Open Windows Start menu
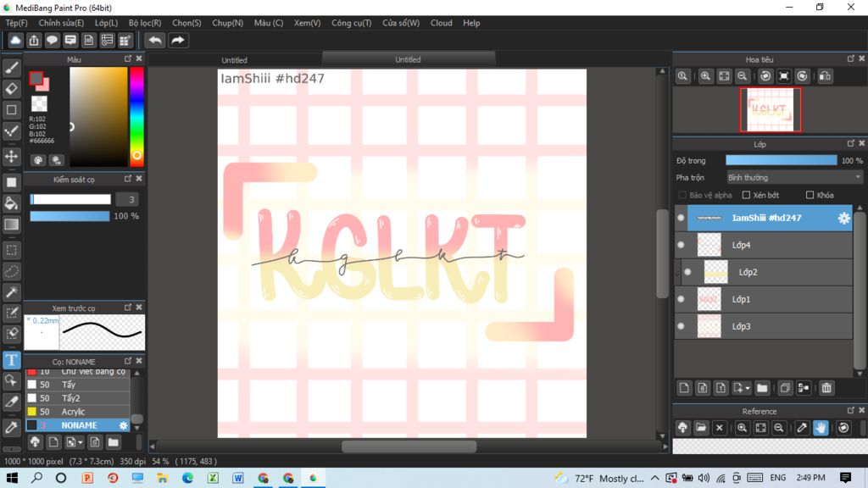 tap(12, 478)
